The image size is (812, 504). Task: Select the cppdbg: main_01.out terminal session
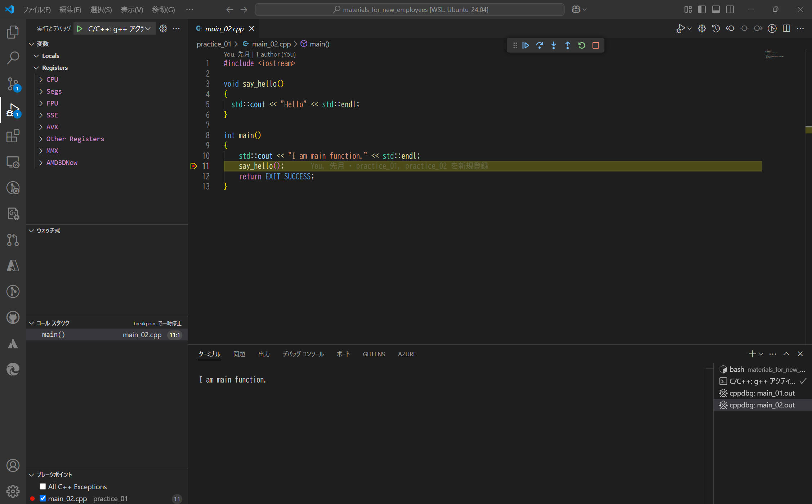(761, 393)
